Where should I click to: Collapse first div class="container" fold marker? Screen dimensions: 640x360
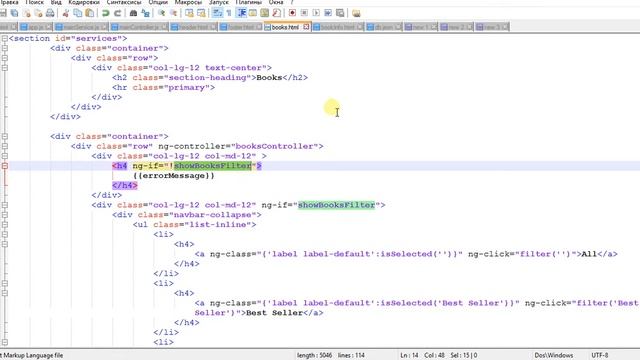coord(4,48)
